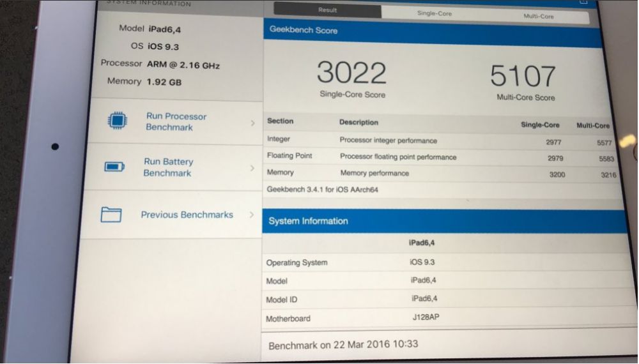
Task: Switch to the Result tab
Action: point(328,10)
